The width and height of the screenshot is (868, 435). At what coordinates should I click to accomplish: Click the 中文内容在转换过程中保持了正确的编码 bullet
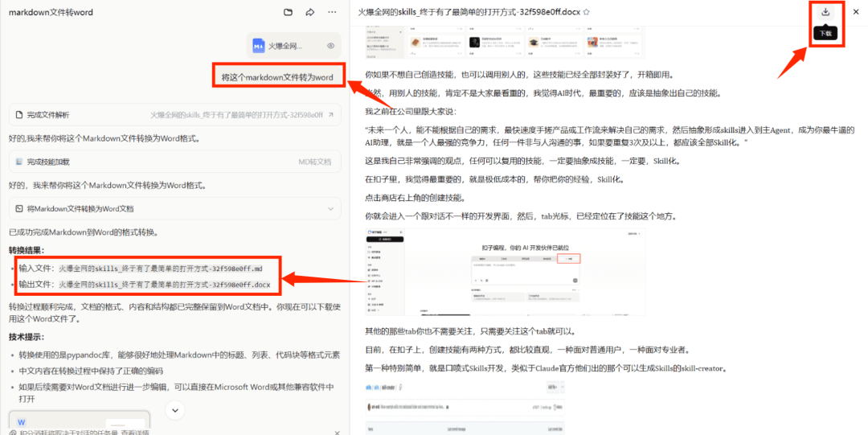pyautogui.click(x=91, y=371)
